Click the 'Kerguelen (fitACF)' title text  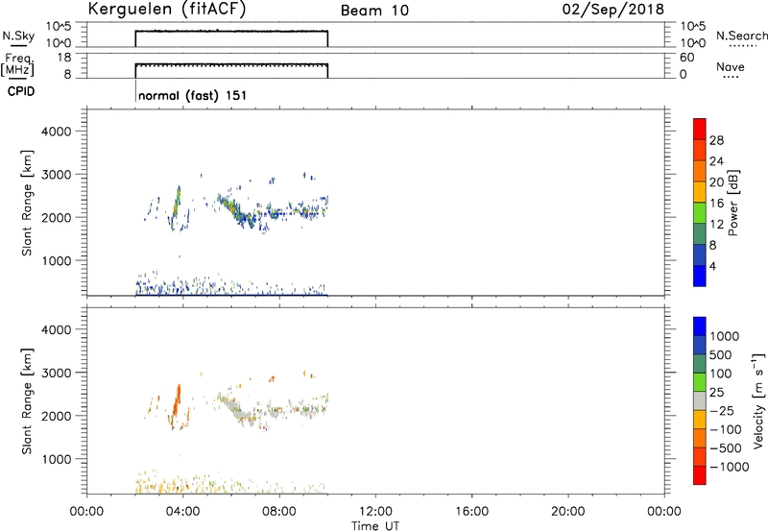pos(166,10)
